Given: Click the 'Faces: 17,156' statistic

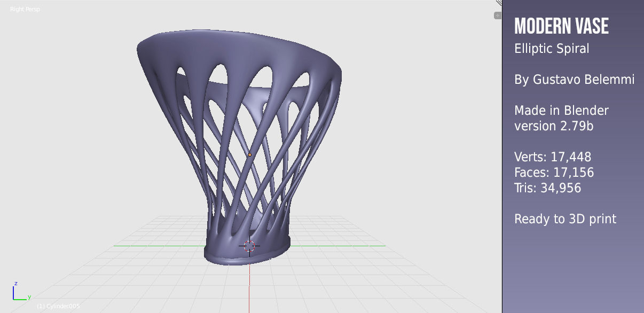Looking at the screenshot, I should point(554,173).
